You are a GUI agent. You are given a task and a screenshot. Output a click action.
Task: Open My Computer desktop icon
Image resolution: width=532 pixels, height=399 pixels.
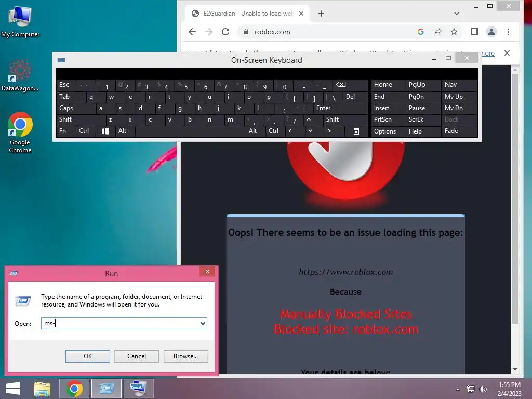[x=20, y=21]
